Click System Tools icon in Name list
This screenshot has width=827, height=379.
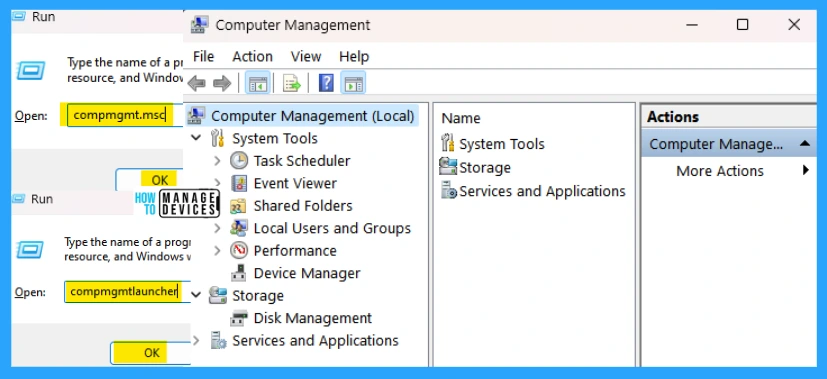point(448,143)
